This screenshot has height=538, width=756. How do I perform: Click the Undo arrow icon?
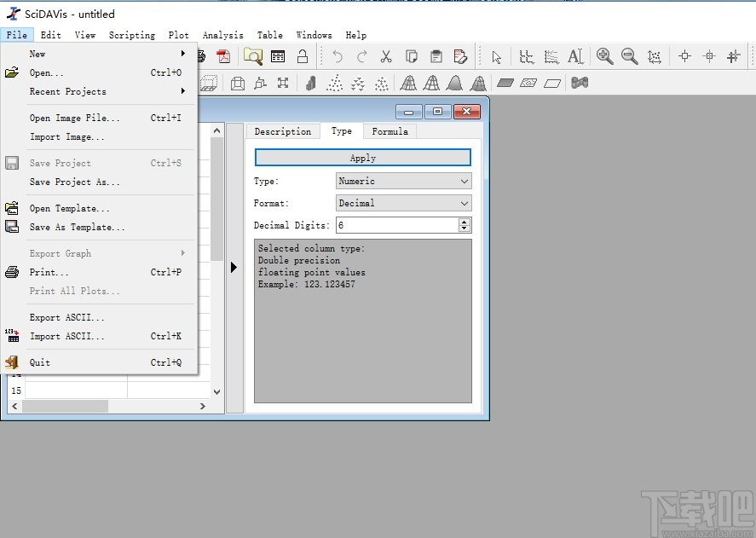(x=338, y=57)
